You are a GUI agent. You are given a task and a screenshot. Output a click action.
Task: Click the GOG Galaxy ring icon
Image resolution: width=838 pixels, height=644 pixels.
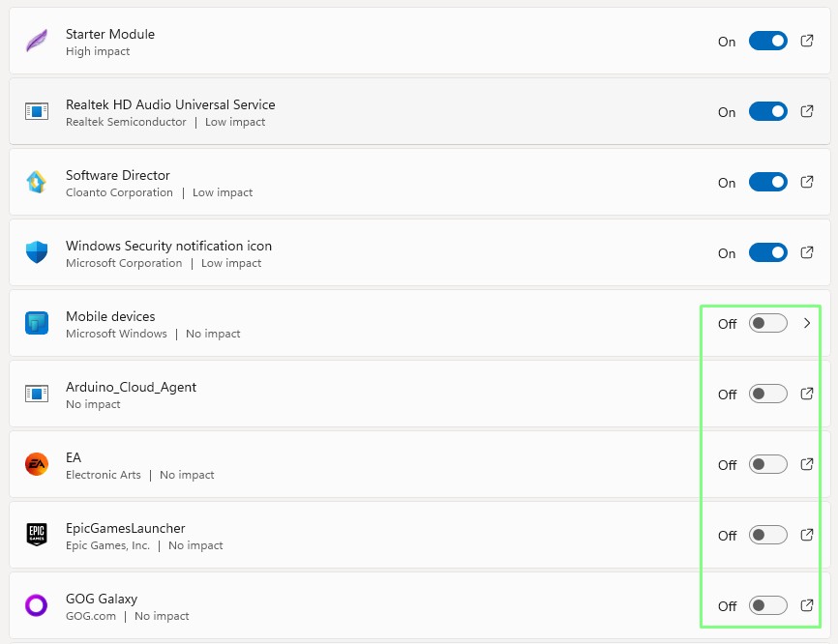tap(37, 606)
